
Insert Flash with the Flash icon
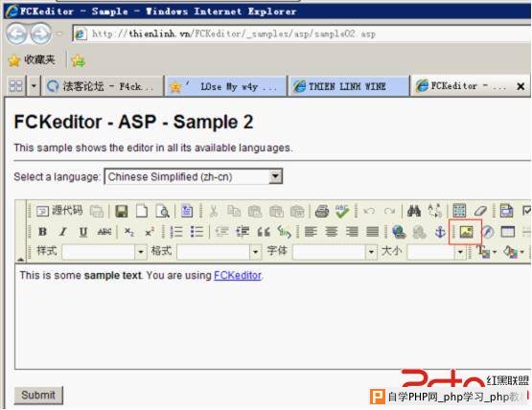(x=488, y=232)
